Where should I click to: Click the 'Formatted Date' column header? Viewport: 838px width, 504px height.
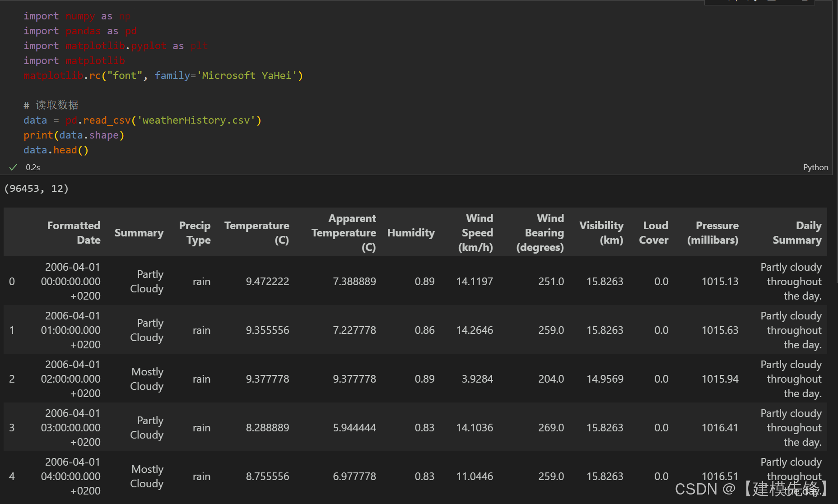pyautogui.click(x=74, y=233)
